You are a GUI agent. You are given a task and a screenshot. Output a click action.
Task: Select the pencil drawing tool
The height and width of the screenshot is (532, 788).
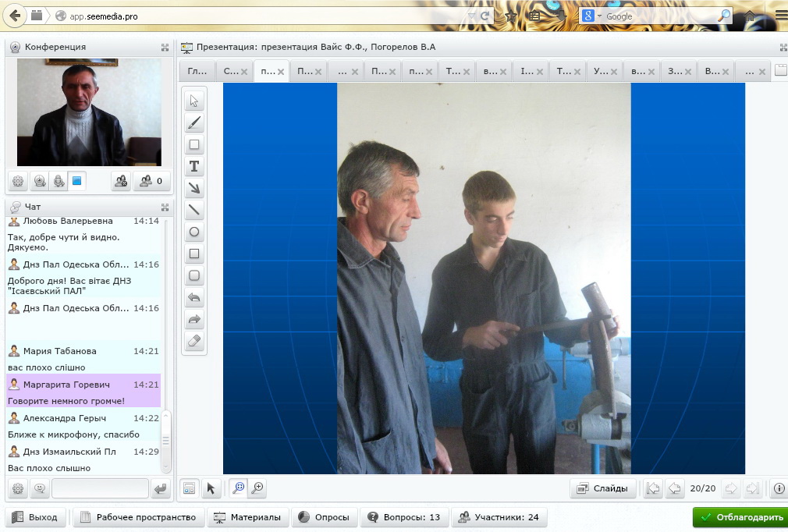(194, 122)
